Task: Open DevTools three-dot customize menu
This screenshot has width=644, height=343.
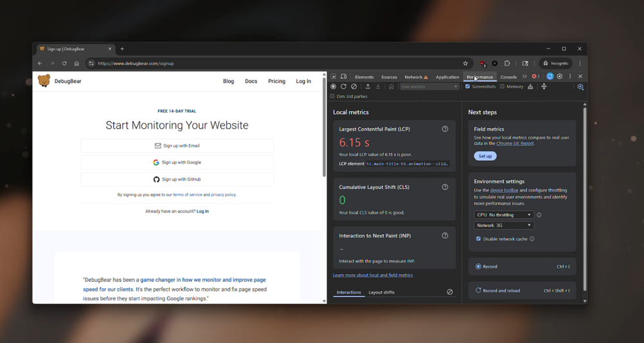Action: coord(570,77)
